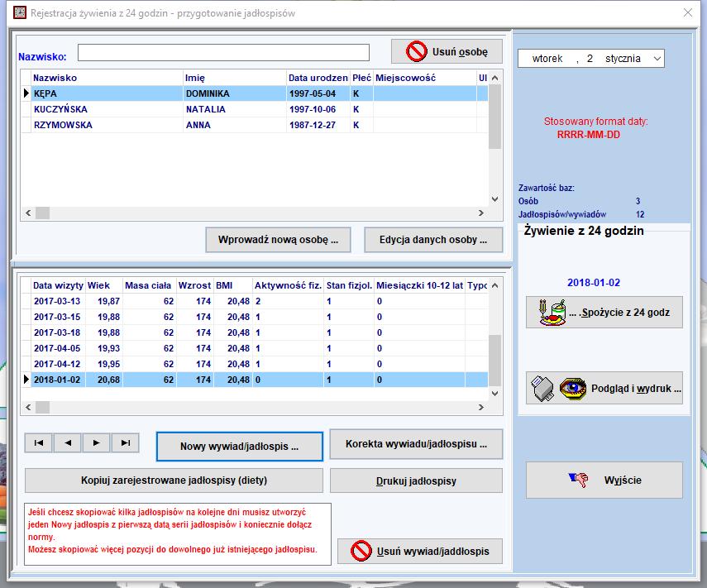The image size is (707, 588).
Task: Click the left arrow of visits table horizontal scrollbar
Action: tap(28, 407)
